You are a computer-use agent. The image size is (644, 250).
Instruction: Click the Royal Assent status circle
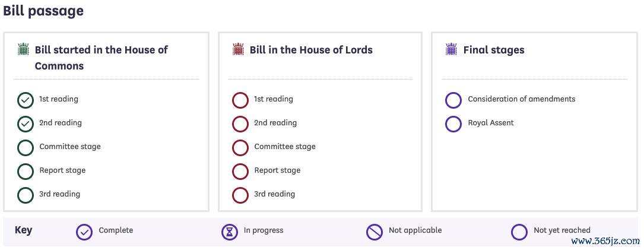(x=453, y=124)
